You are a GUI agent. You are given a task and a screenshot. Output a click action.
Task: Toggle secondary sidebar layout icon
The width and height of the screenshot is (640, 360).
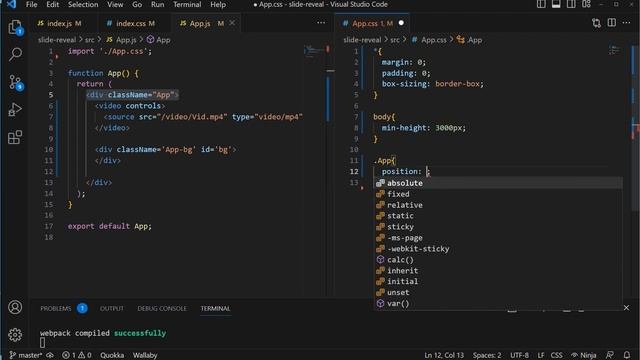click(571, 4)
